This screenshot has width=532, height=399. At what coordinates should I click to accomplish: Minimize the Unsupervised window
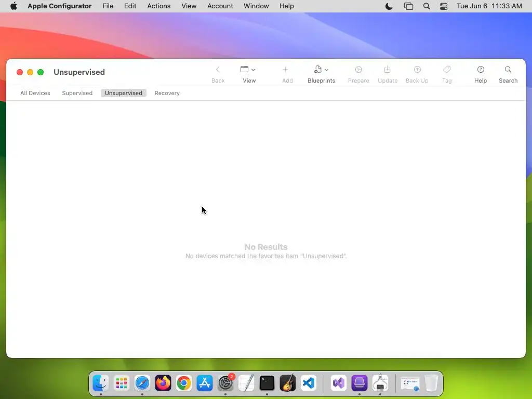[30, 72]
